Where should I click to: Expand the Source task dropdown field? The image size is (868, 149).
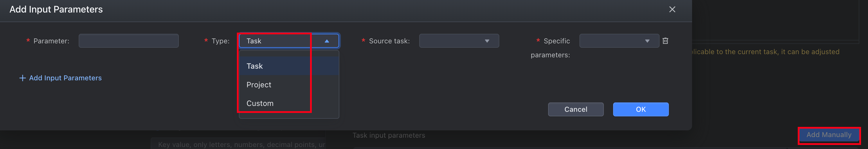459,41
